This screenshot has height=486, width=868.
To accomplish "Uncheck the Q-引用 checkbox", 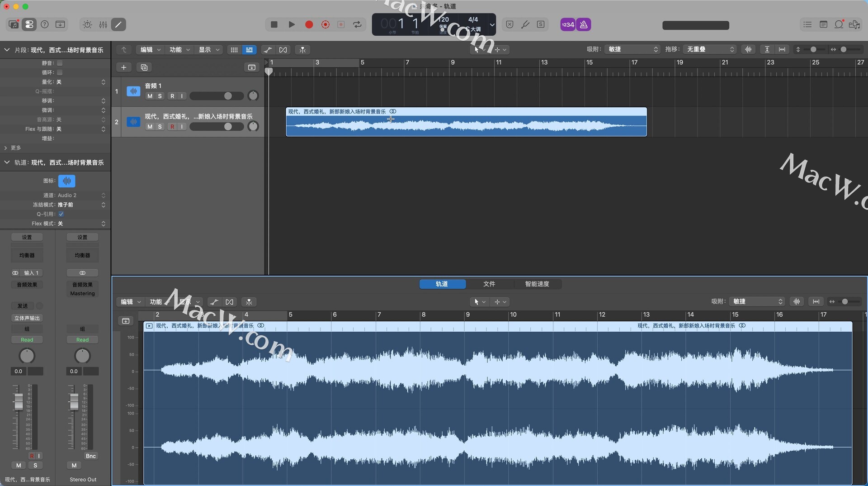I will click(61, 214).
